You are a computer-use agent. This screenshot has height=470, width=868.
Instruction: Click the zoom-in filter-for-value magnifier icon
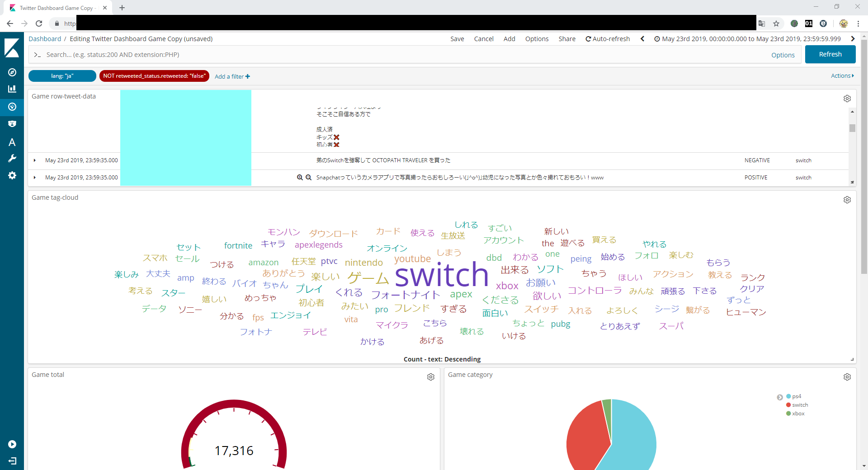pos(300,178)
